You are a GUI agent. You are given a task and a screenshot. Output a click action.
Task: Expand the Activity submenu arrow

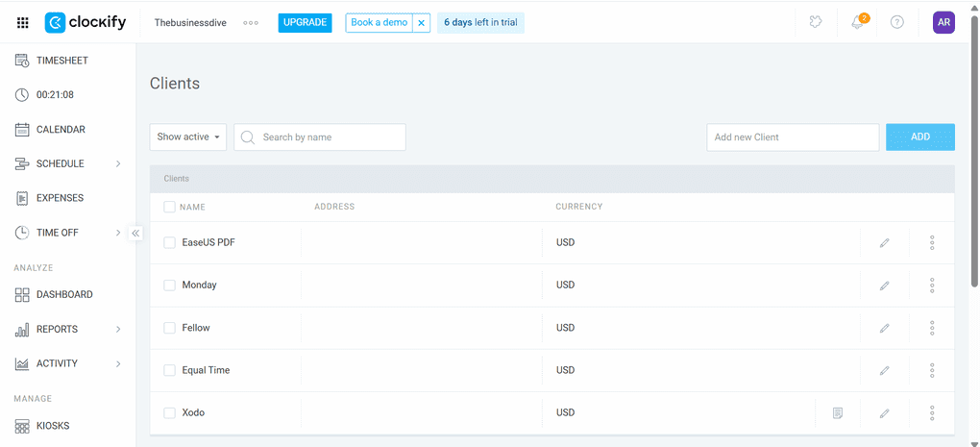[x=118, y=364]
